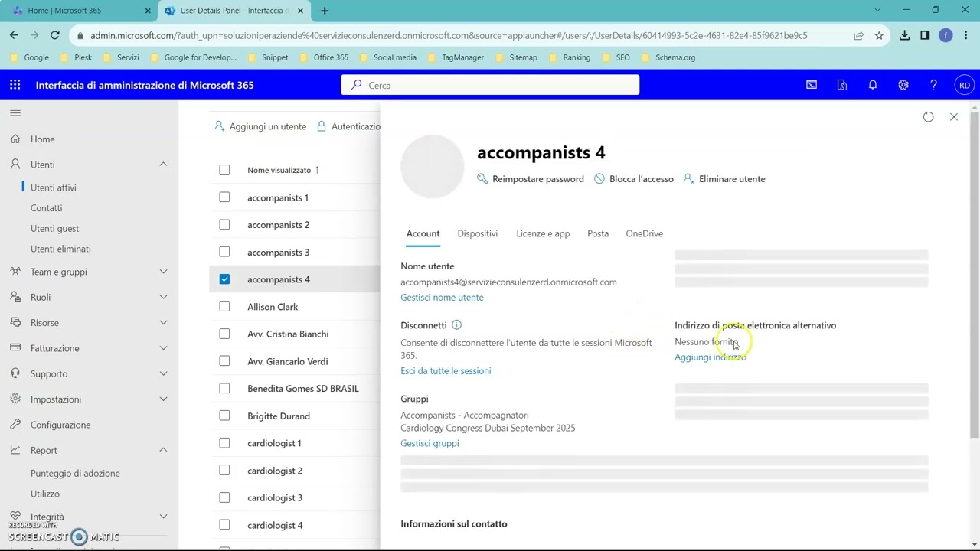Open the mobile app install icon in header
The height and width of the screenshot is (551, 980).
pyautogui.click(x=842, y=85)
